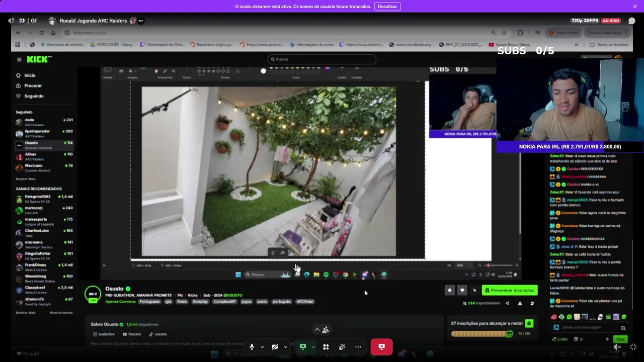Screen dimensions: 644x362
Task: Click the share icon next to viewer count
Action: coord(507,303)
